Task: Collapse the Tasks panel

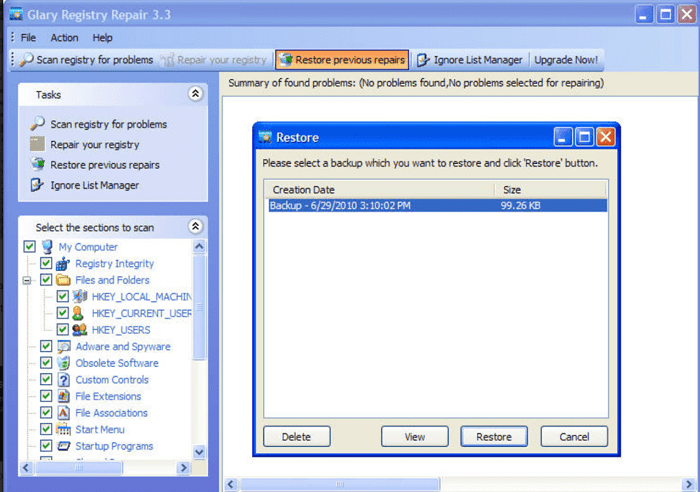Action: point(195,94)
